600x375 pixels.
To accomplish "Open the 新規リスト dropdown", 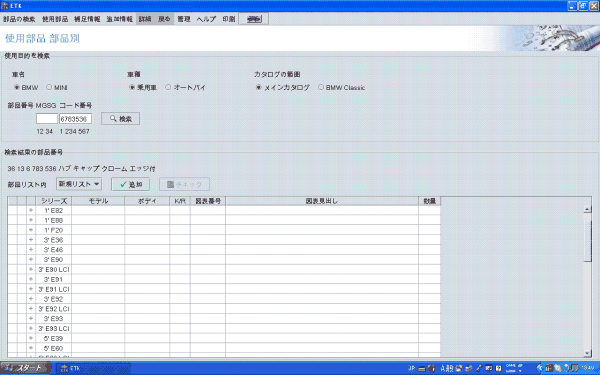I will point(79,184).
